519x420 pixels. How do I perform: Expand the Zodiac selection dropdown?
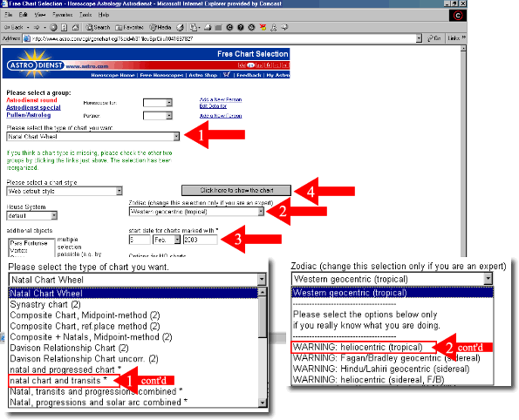coord(261,212)
